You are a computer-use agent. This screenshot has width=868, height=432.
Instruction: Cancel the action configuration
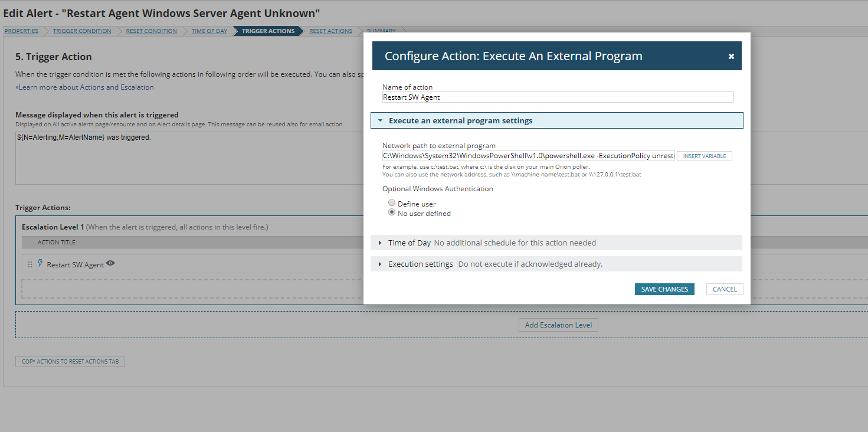724,289
